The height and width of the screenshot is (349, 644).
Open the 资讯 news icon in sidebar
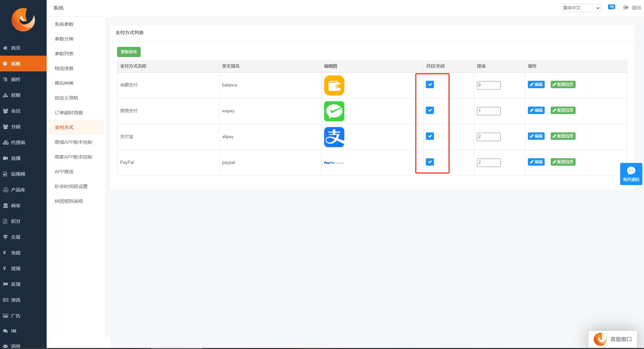tap(5, 300)
